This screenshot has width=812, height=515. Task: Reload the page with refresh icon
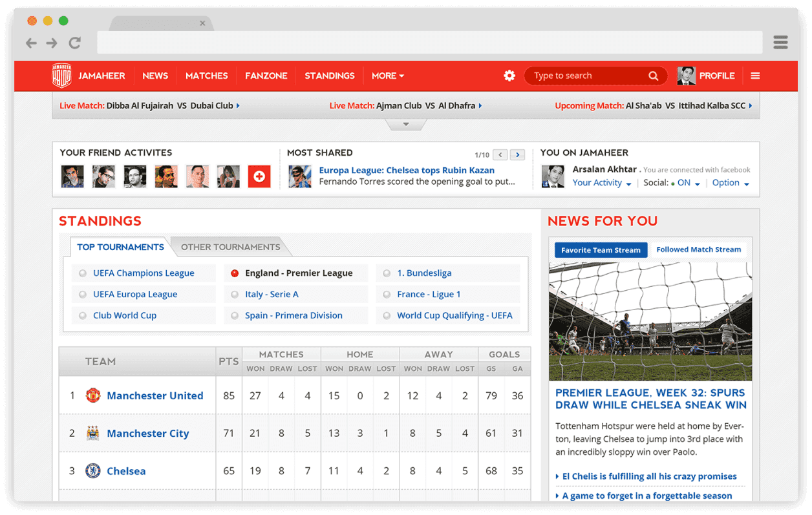75,43
